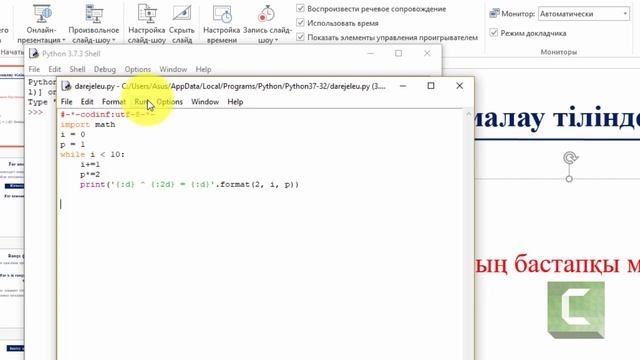Screen dimensions: 640x360
Task: Toggle Режим докладчика checkbox
Action: (x=493, y=33)
